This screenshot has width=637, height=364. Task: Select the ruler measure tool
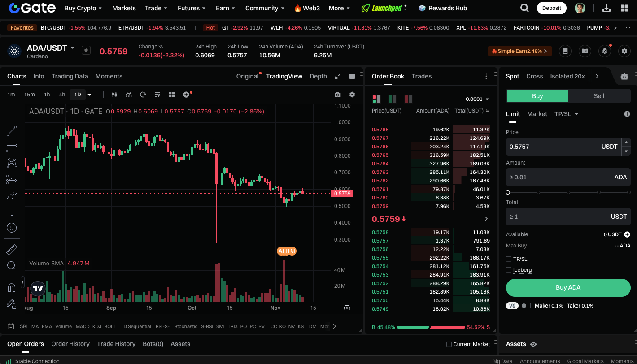[12, 249]
